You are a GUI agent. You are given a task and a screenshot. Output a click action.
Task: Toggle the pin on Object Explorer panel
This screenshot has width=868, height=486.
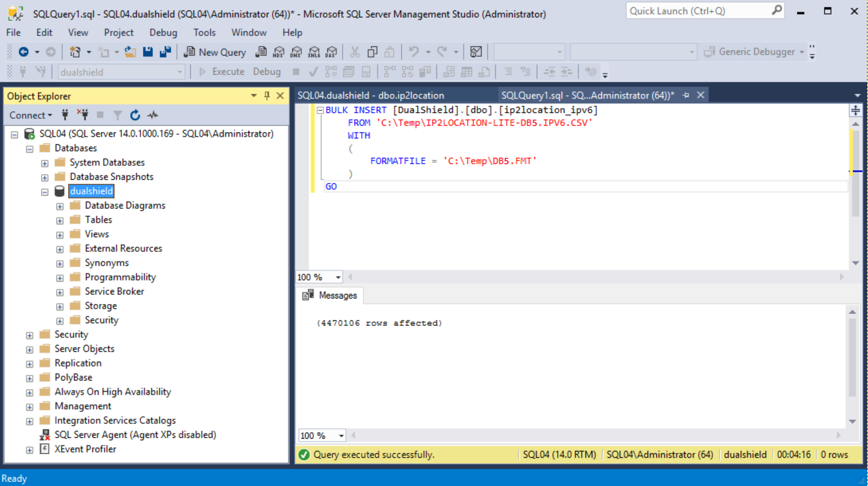pos(267,96)
